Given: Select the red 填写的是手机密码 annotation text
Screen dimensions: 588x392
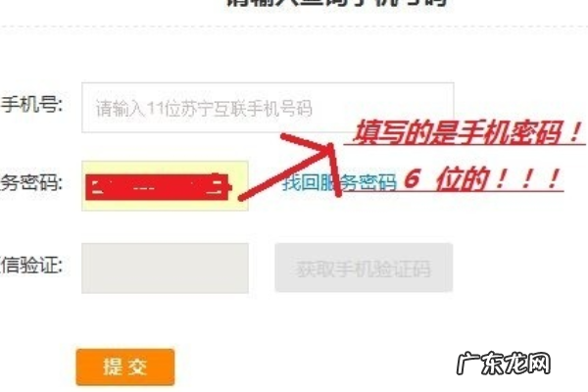Looking at the screenshot, I should point(466,132).
